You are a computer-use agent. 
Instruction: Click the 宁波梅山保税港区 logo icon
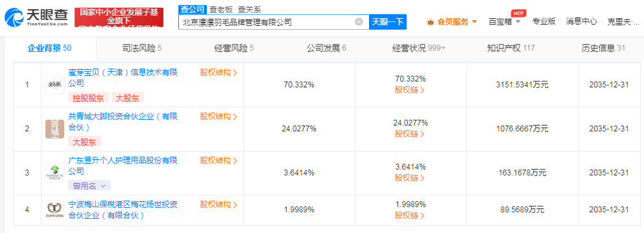click(x=54, y=210)
